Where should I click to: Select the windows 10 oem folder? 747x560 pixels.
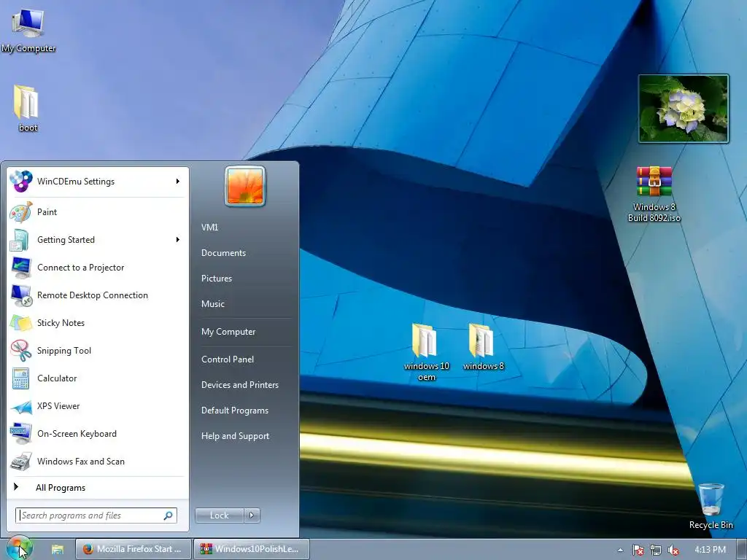tap(426, 352)
